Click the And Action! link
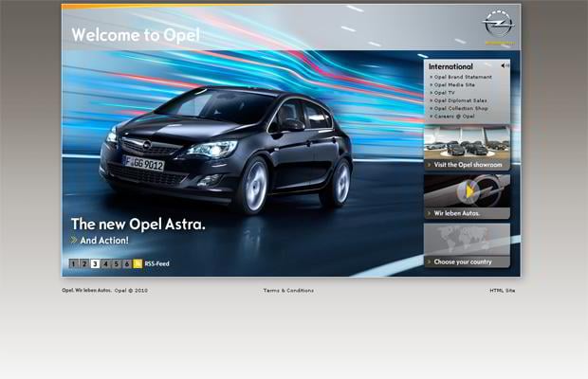Viewport: 588px width, 379px height. pos(102,241)
